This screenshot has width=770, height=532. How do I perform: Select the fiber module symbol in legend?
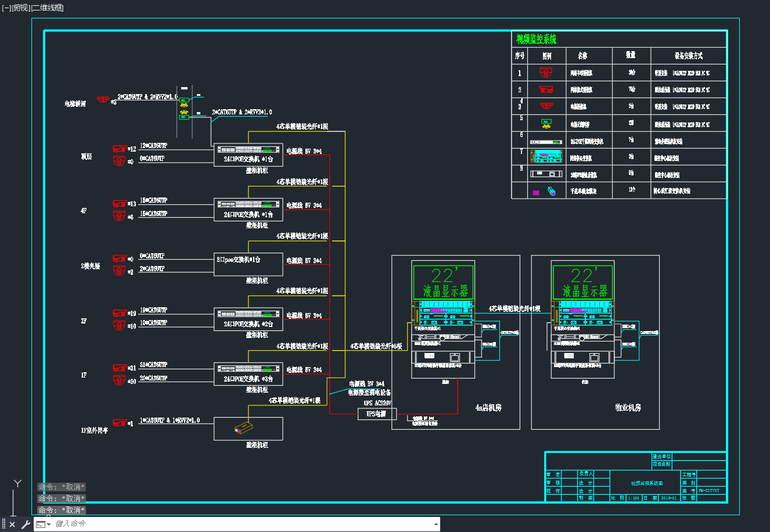(x=550, y=191)
